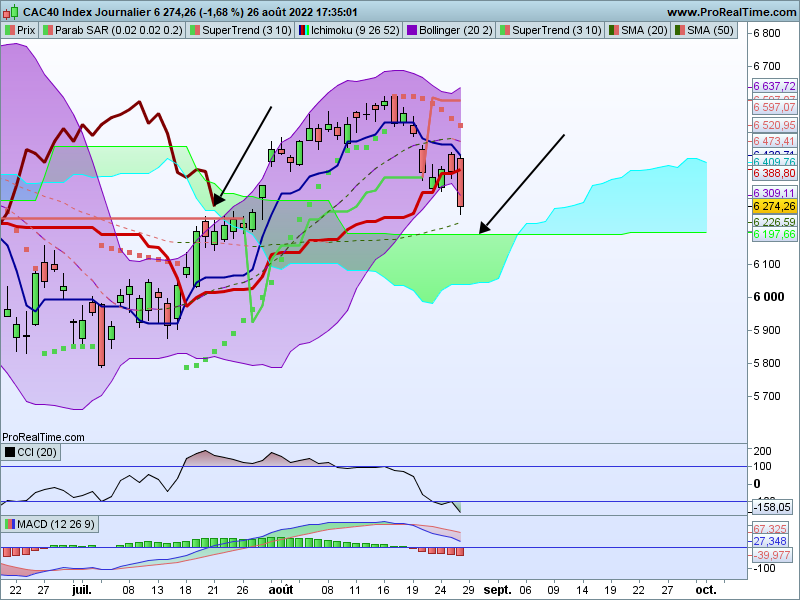Click the -100 MACD axis label
This screenshot has width=800, height=600.
click(x=764, y=568)
